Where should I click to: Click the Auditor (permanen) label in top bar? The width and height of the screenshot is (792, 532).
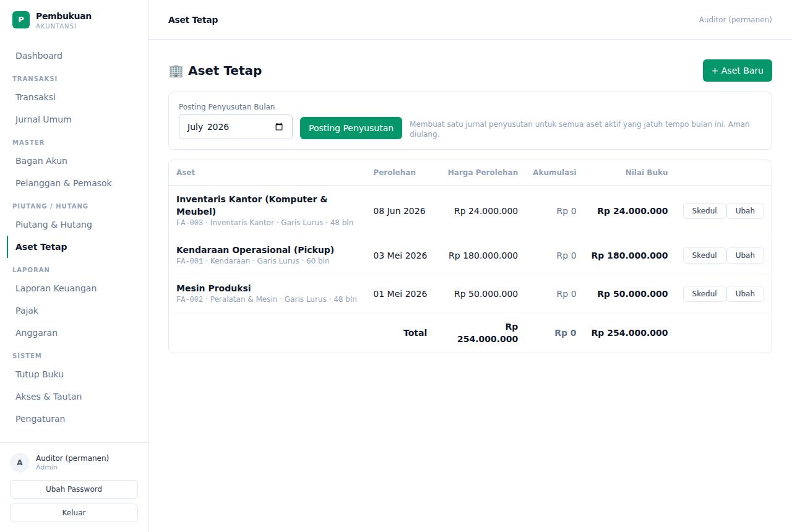(735, 20)
